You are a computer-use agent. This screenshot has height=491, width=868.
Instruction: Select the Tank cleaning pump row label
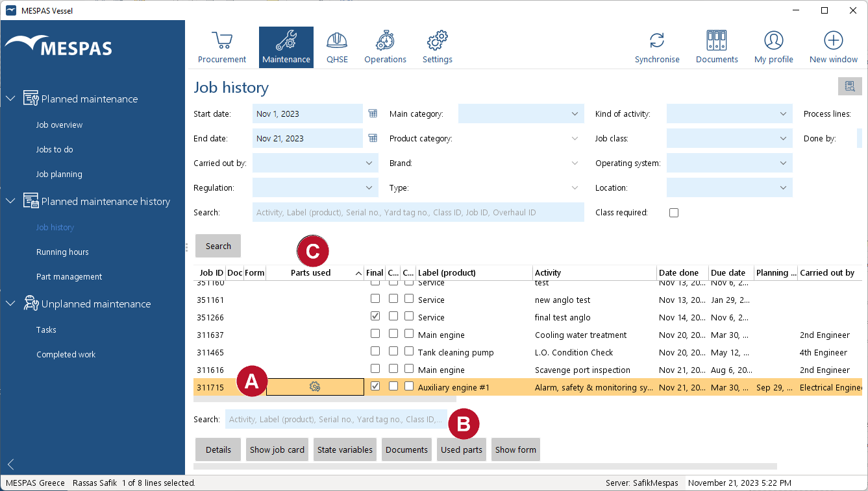(x=456, y=352)
